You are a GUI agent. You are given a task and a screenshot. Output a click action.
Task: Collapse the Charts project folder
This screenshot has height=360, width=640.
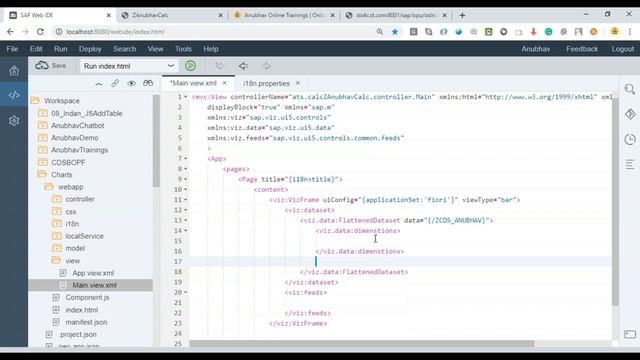[x=42, y=174]
